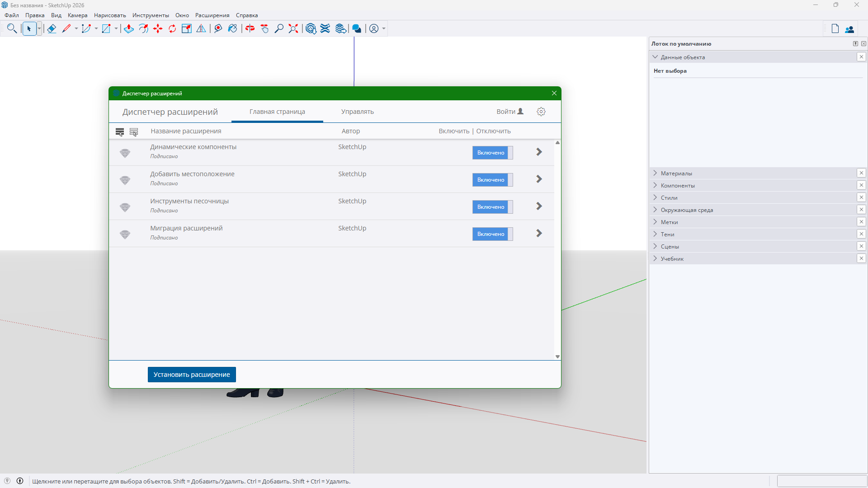Image resolution: width=868 pixels, height=488 pixels.
Task: Toggle the Sandbox Tools enabled switch
Action: 492,207
